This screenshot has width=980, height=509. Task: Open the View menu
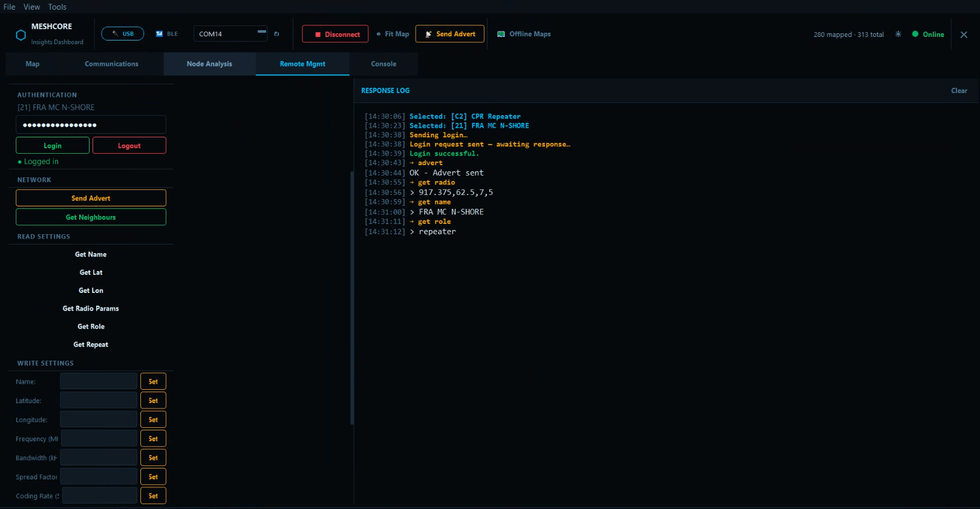point(31,7)
